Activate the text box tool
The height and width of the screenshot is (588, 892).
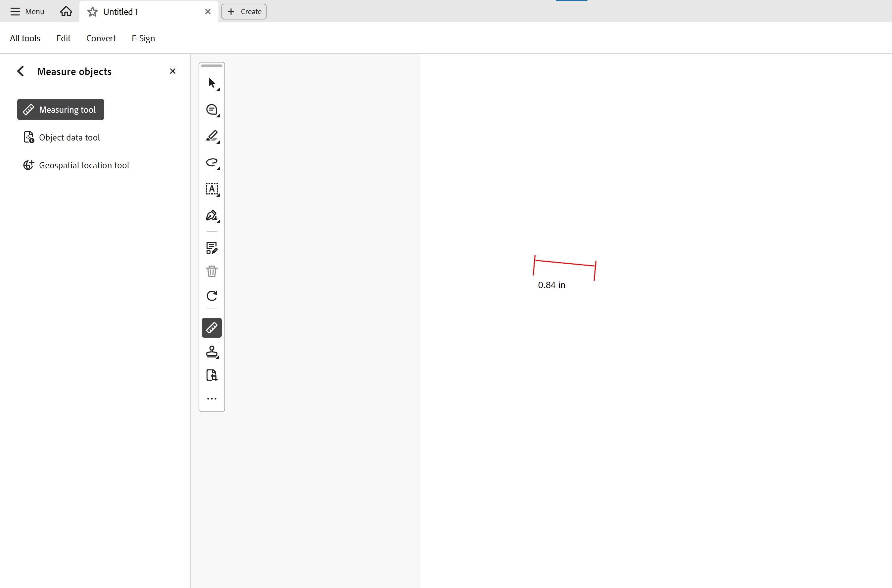[211, 189]
